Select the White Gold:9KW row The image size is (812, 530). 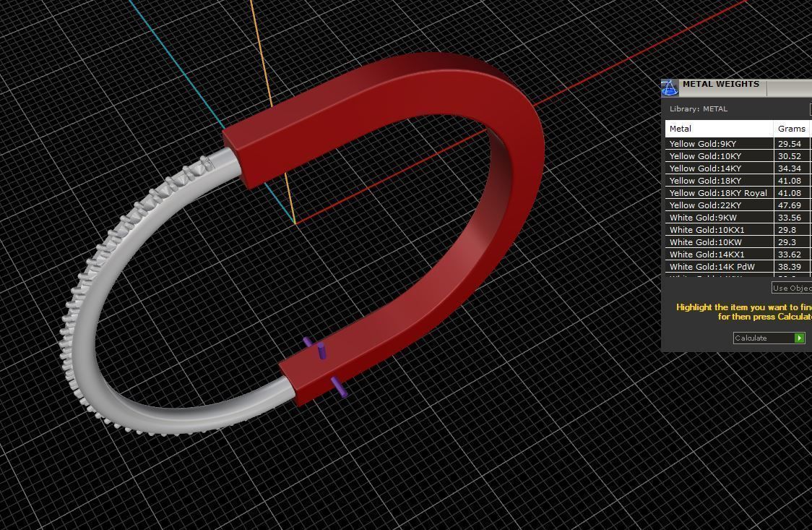pos(738,218)
